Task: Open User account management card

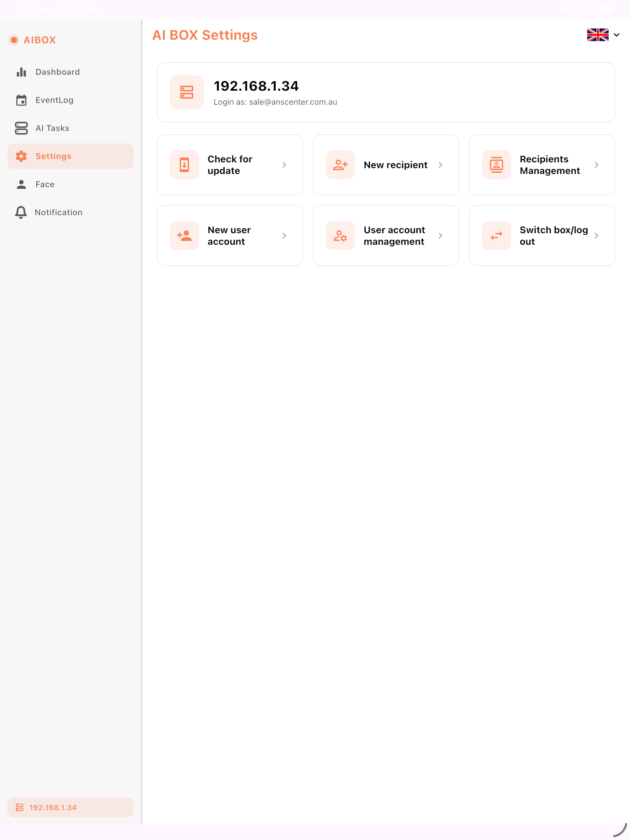Action: pos(386,235)
